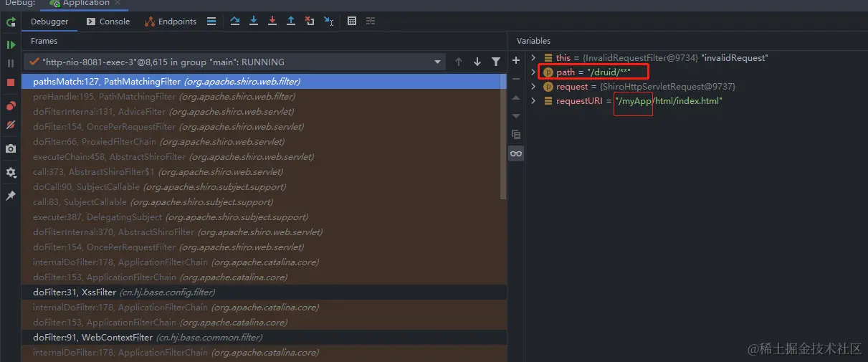Viewport: 868px width, 362px height.
Task: Move watch down in Variables panel
Action: click(x=516, y=116)
